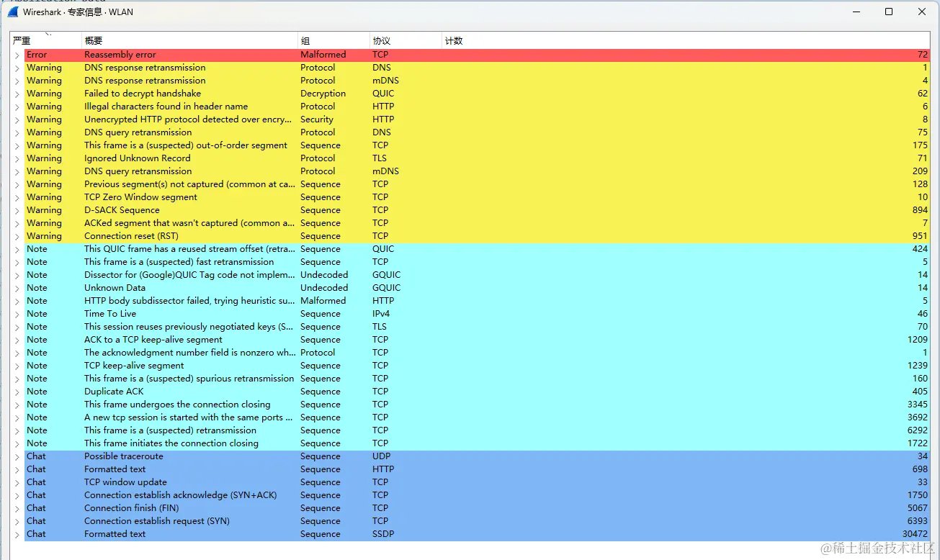Screen dimensions: 940x560
Task: Click the count value 30472
Action: [915, 534]
